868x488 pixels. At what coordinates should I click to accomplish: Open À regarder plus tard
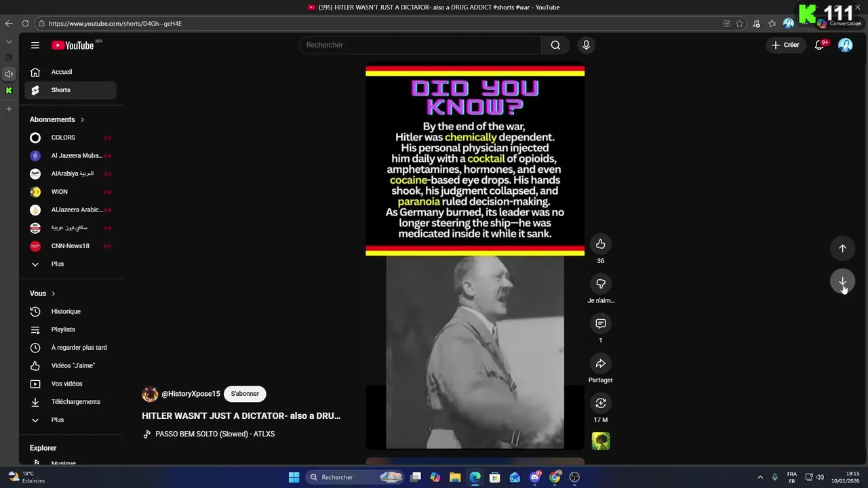click(71, 348)
